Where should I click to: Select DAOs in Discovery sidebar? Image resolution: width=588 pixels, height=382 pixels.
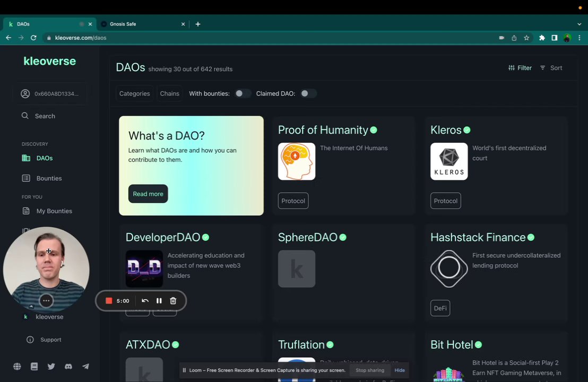[37, 158]
